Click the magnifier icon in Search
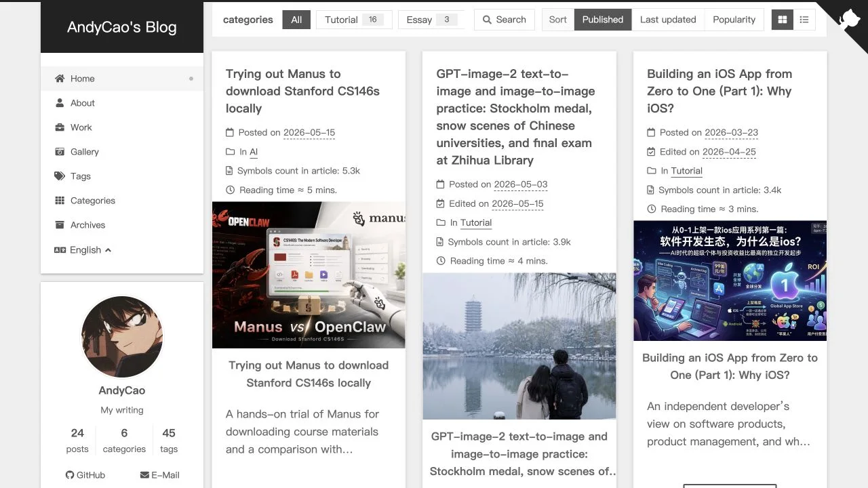This screenshot has width=868, height=488. (487, 20)
